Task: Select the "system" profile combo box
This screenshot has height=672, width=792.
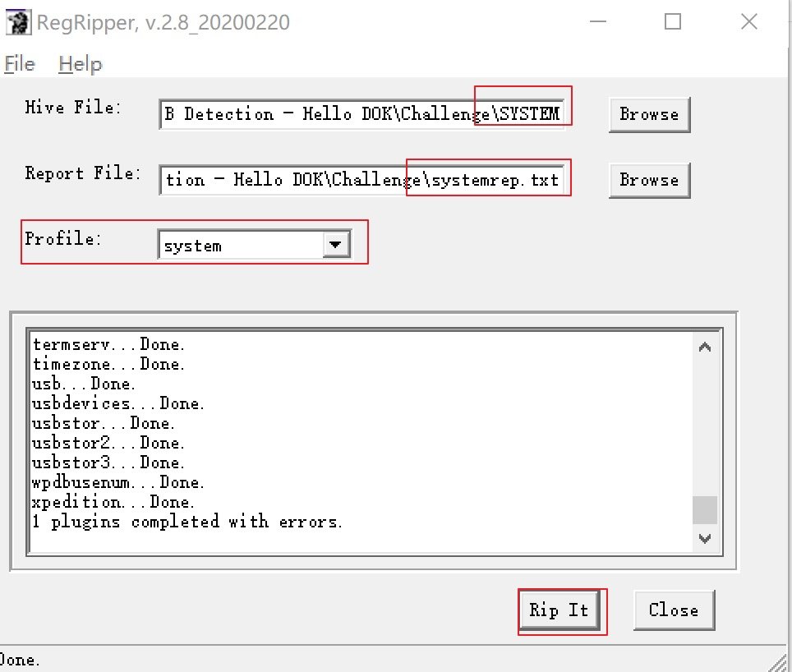Action: (x=238, y=244)
